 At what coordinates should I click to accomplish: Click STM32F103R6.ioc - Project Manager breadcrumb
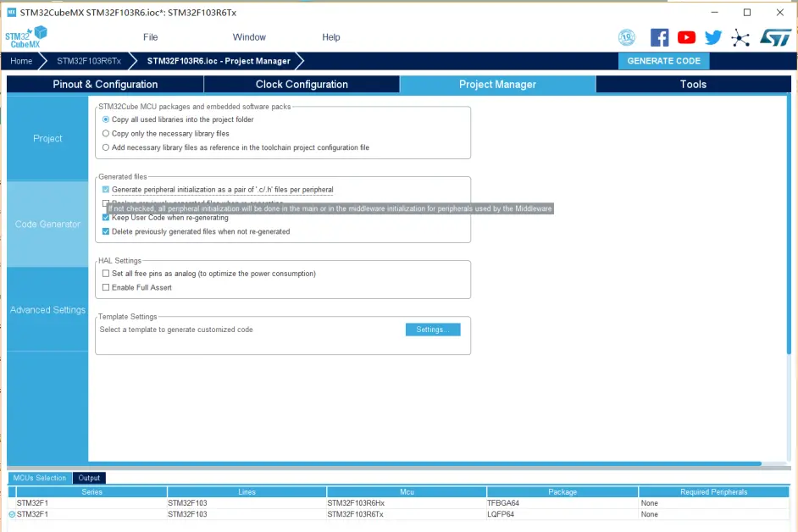219,61
